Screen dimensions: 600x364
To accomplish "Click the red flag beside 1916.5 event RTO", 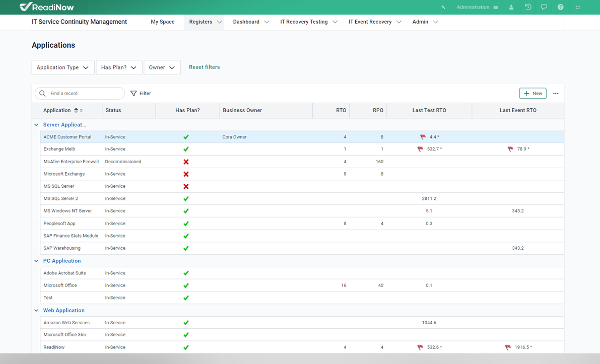I will pyautogui.click(x=508, y=347).
